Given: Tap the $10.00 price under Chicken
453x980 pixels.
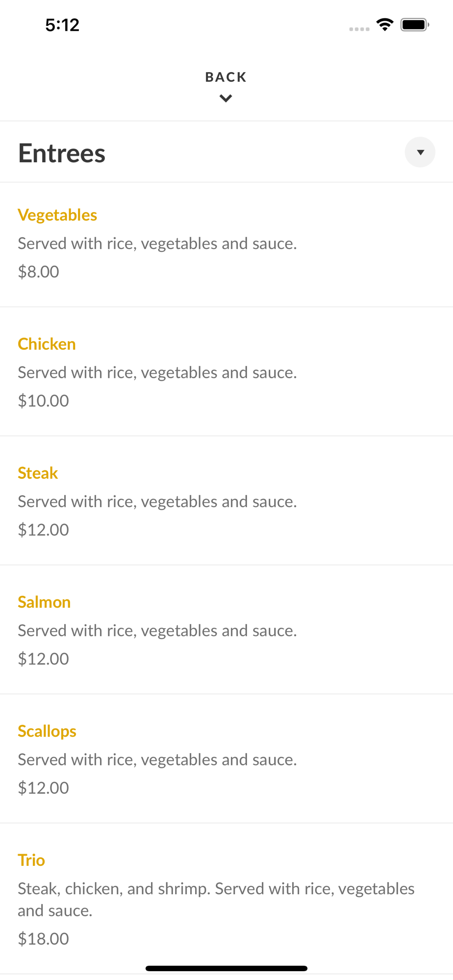Looking at the screenshot, I should [x=43, y=401].
